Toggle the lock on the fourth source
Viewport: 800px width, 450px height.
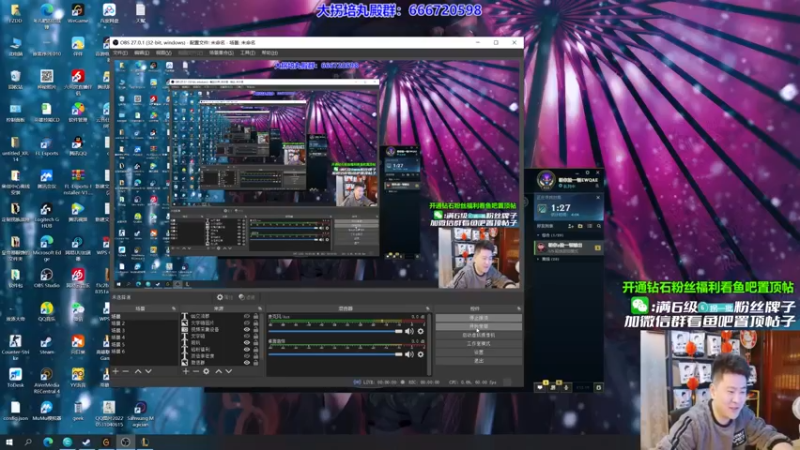[x=256, y=336]
